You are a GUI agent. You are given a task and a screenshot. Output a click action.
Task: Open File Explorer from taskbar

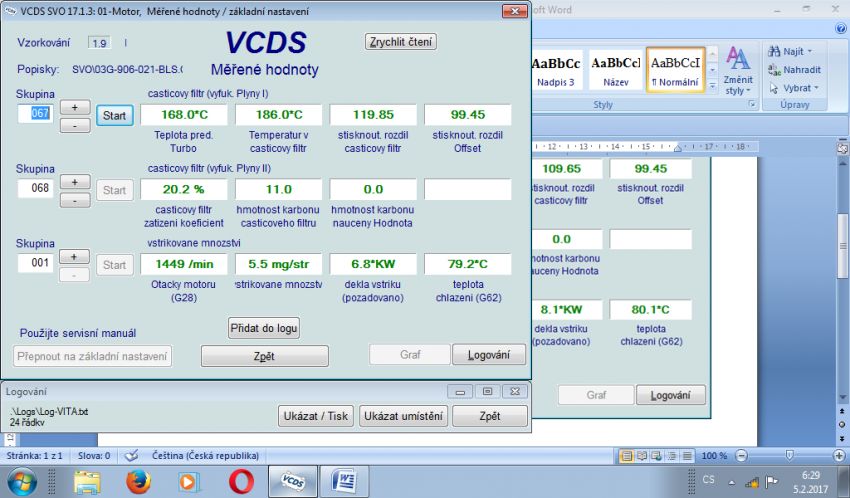click(87, 482)
